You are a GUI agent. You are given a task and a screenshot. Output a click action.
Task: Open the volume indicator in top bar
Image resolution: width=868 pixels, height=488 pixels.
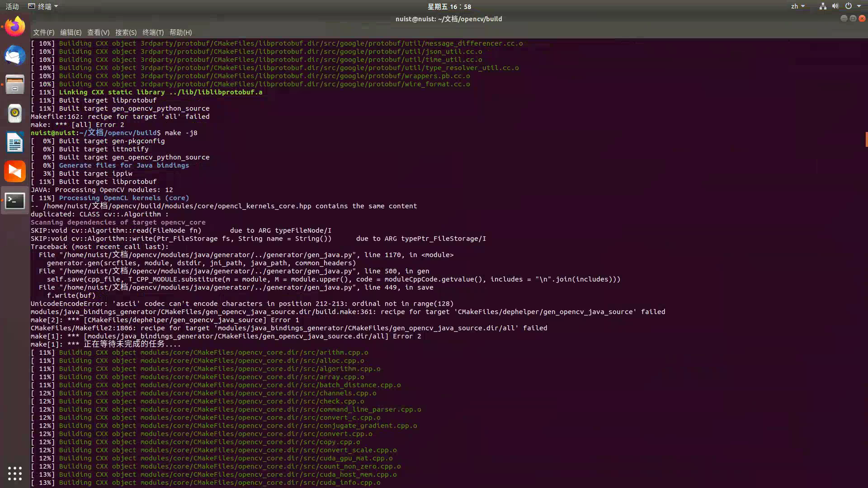click(x=835, y=6)
